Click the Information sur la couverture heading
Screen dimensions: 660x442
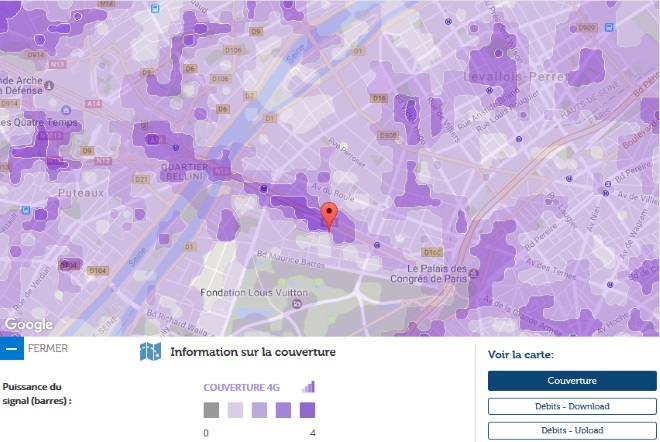tap(253, 352)
